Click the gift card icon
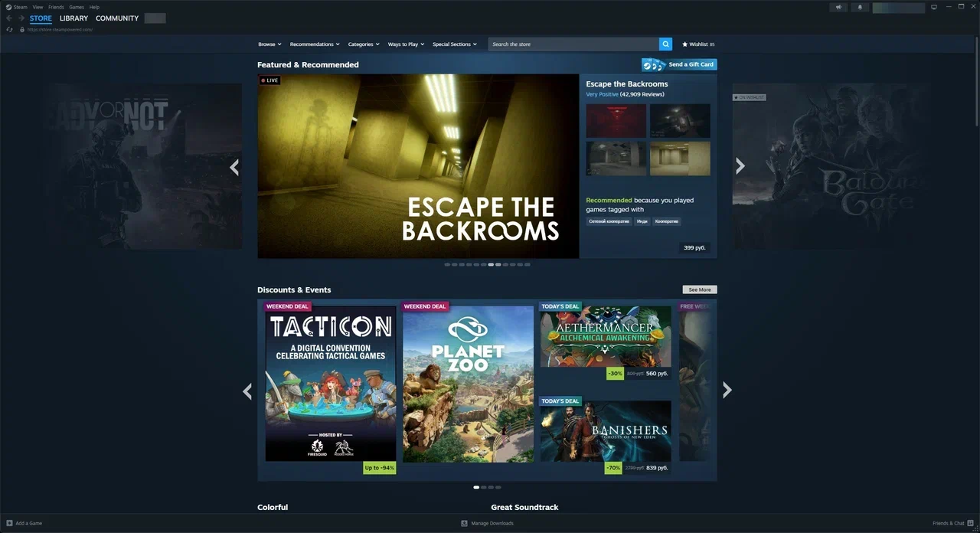 [x=654, y=65]
